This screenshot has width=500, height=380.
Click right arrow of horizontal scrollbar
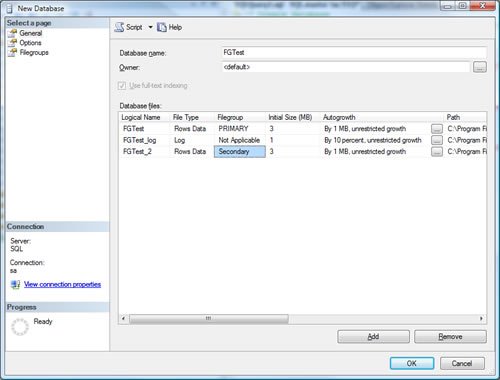481,319
